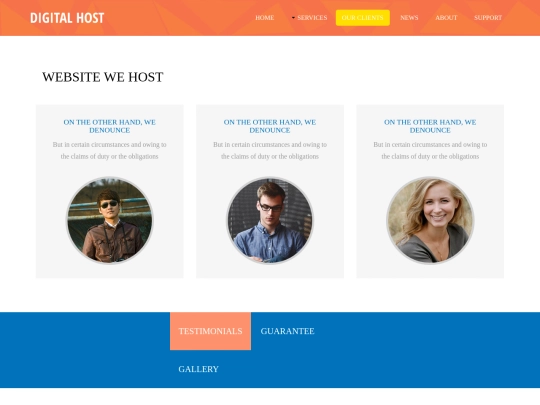Click the DIGITAL HOST logo
Image resolution: width=540 pixels, height=405 pixels.
[67, 18]
